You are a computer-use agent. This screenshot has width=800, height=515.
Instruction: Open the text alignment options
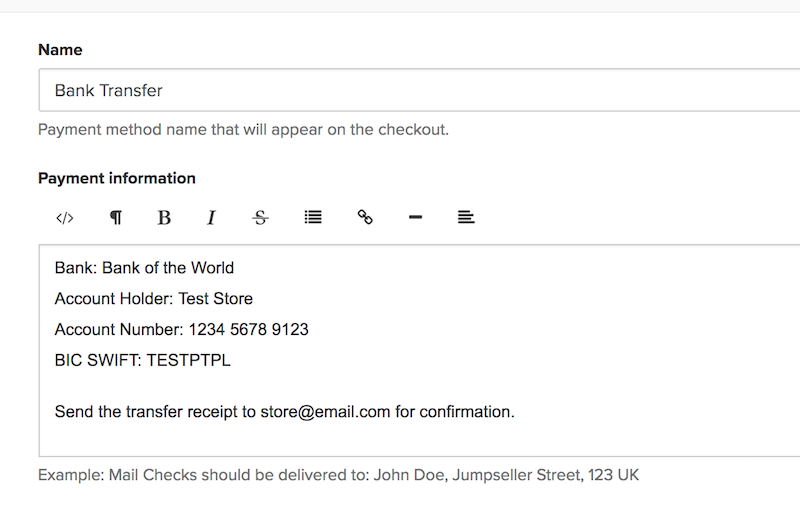[465, 217]
